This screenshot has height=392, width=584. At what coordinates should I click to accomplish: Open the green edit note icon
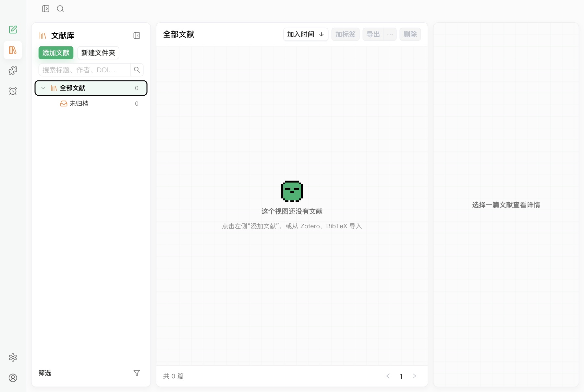click(13, 30)
